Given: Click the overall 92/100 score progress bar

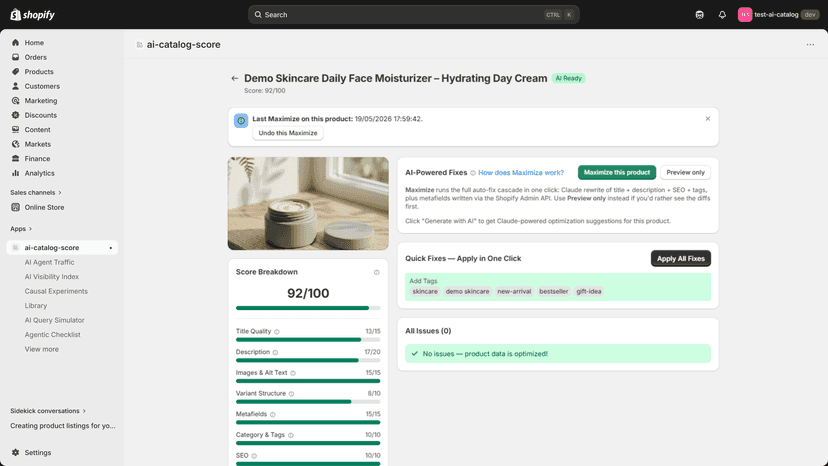Looking at the screenshot, I should pos(308,308).
